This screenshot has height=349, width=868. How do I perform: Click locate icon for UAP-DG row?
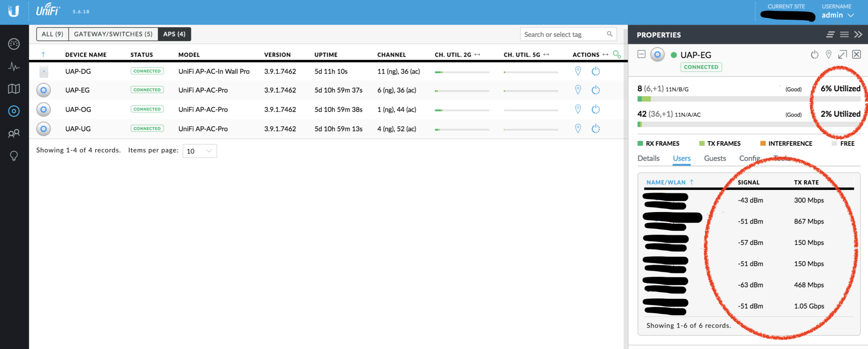point(578,71)
